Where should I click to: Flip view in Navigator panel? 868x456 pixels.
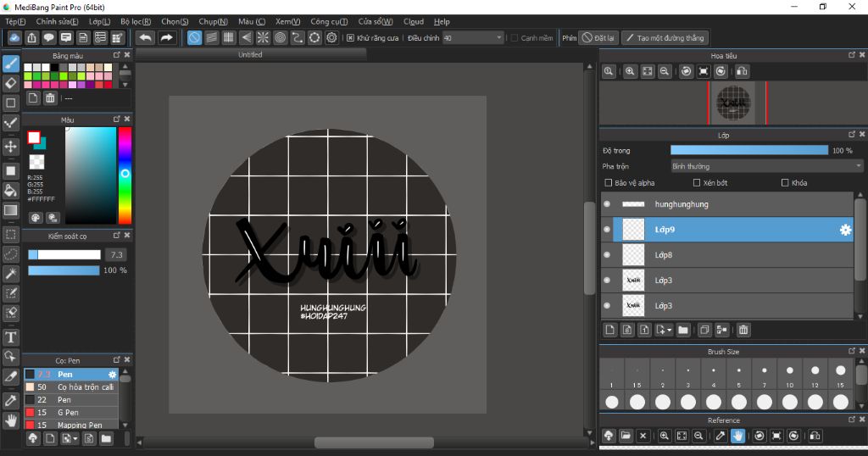point(742,71)
